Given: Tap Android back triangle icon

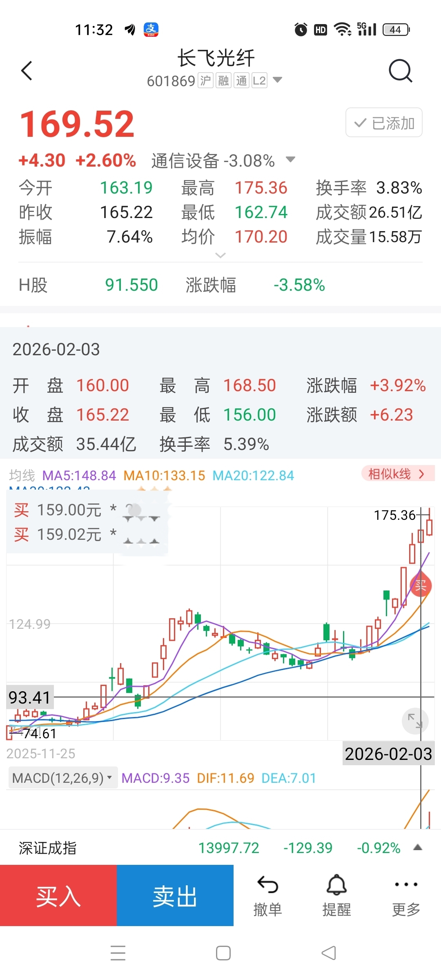Looking at the screenshot, I should 329,953.
